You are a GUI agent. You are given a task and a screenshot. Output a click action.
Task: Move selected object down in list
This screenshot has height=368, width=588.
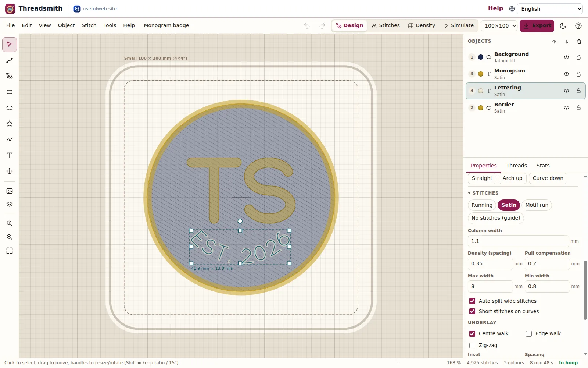coord(567,42)
